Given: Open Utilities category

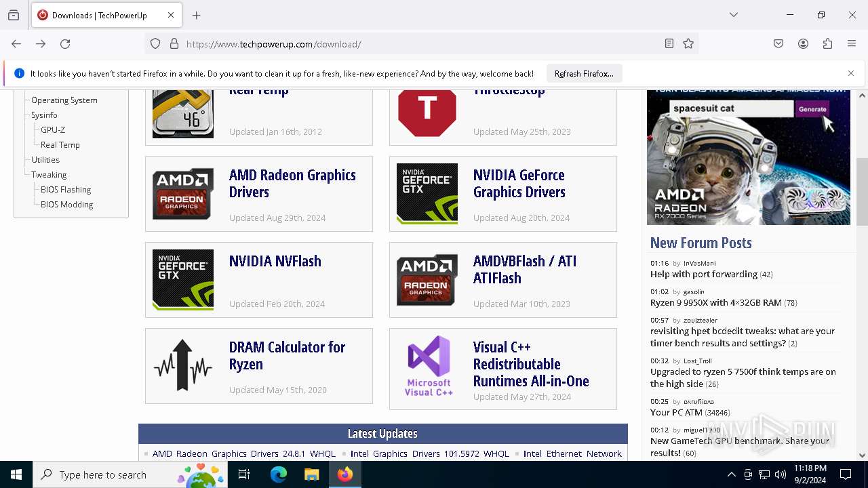Looking at the screenshot, I should point(45,160).
